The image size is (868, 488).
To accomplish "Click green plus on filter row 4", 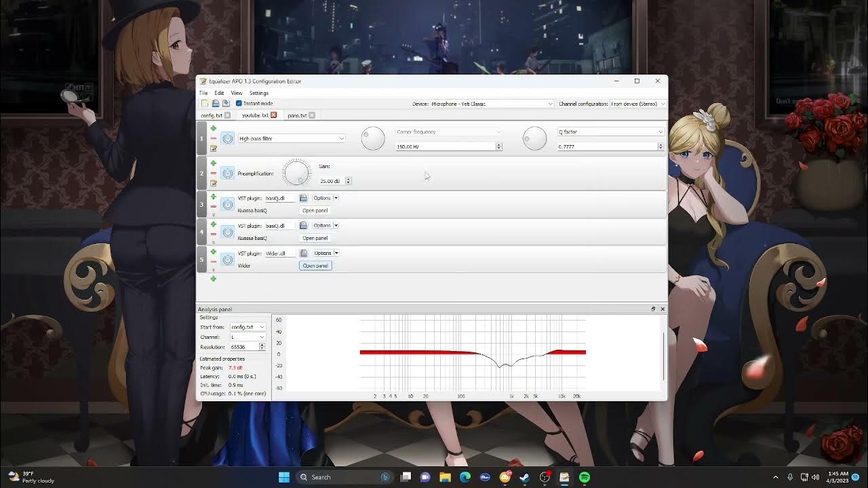I will click(x=214, y=224).
